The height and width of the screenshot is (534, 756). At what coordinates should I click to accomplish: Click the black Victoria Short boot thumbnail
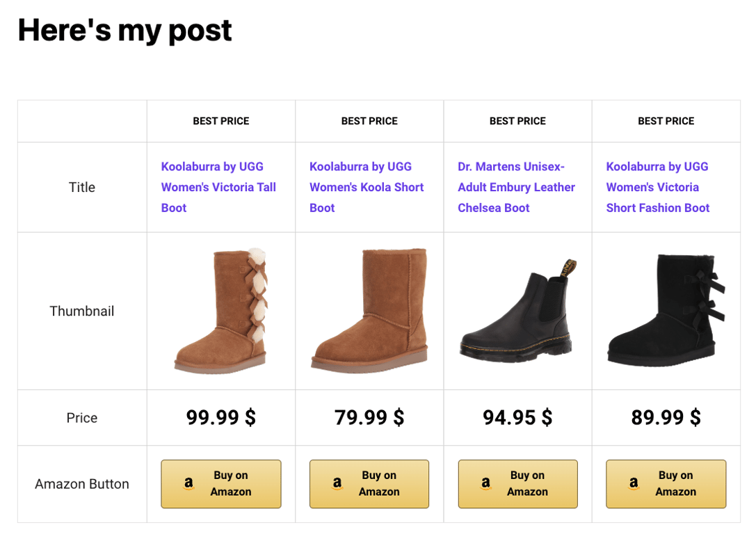tap(666, 311)
